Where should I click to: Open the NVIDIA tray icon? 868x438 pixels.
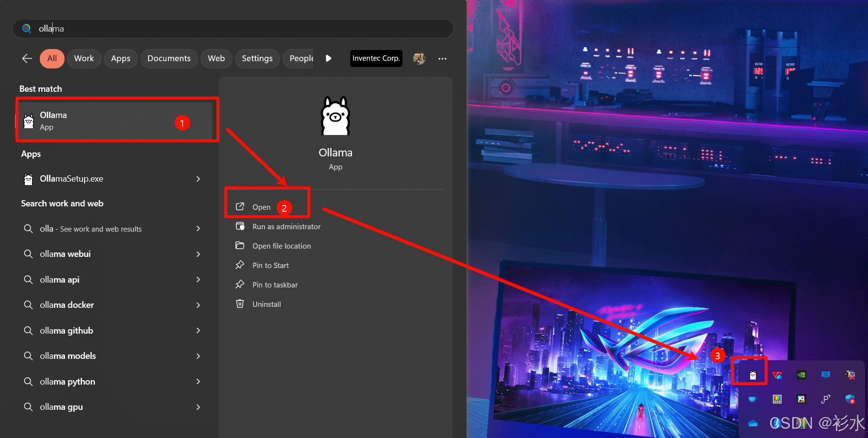click(801, 375)
